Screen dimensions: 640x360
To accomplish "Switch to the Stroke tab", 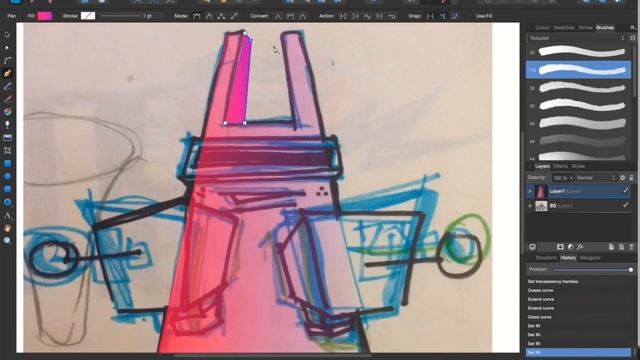I will click(x=585, y=27).
